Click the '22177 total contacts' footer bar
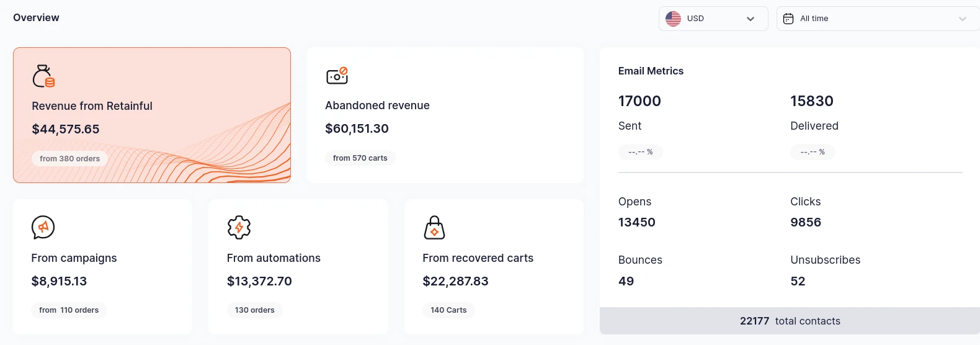Screen dimensions: 980x345 790,321
